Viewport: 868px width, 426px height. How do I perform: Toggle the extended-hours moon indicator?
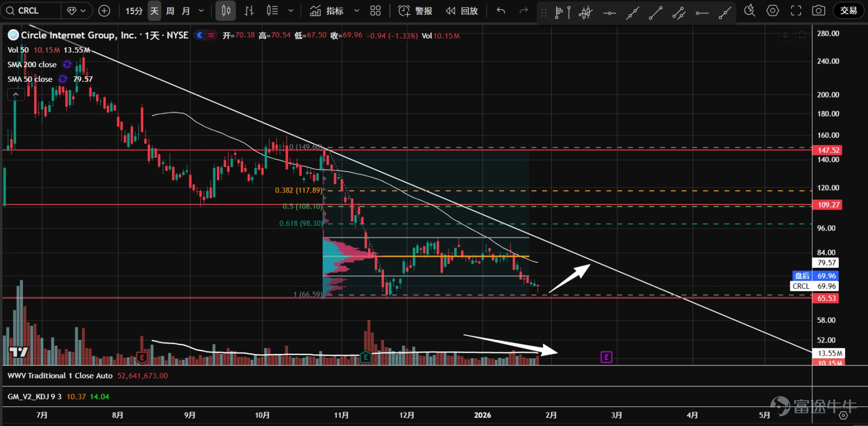tap(200, 35)
